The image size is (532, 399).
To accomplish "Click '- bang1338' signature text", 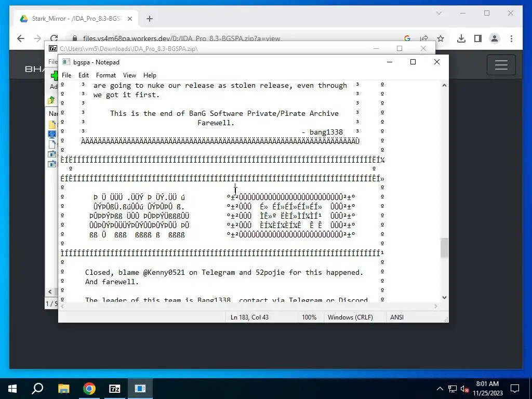I will tap(322, 132).
